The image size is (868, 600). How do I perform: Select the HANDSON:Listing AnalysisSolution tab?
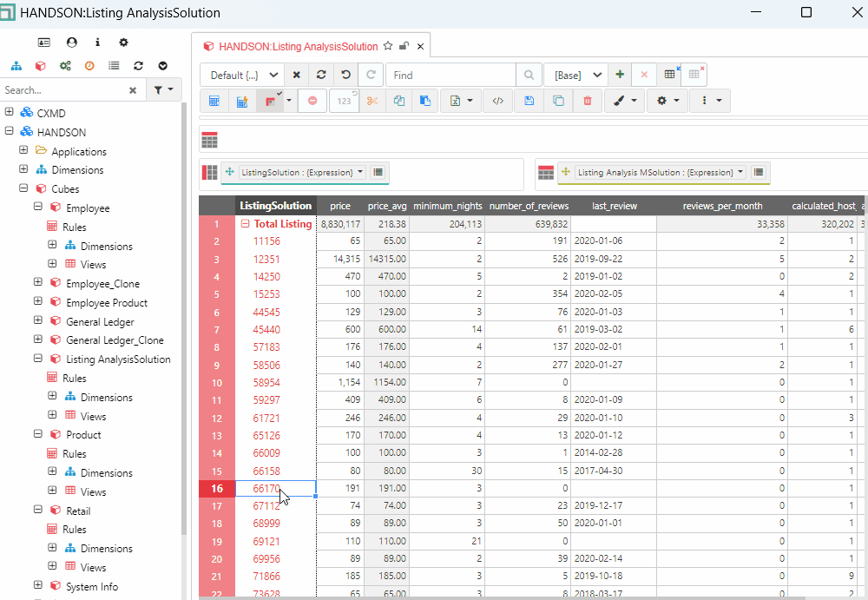click(298, 47)
